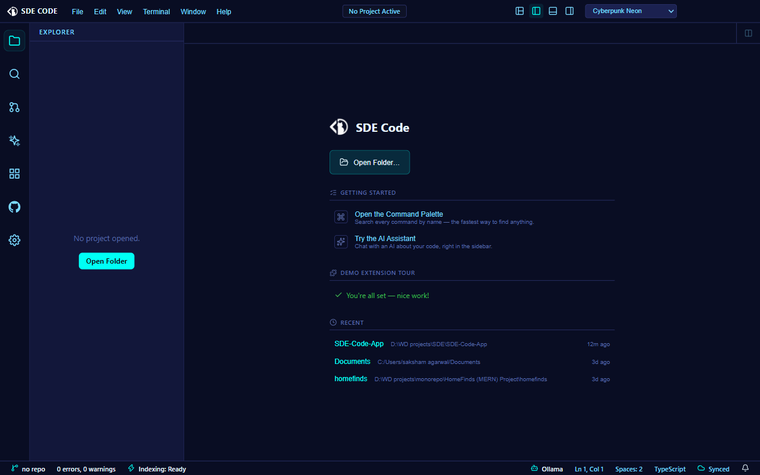Open the Help menu
Image resolution: width=760 pixels, height=475 pixels.
click(223, 12)
